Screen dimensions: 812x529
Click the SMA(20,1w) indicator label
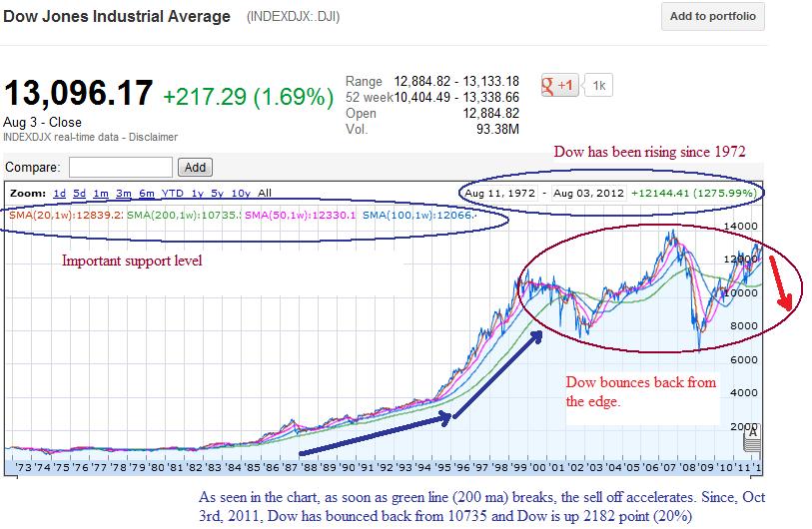pyautogui.click(x=66, y=215)
